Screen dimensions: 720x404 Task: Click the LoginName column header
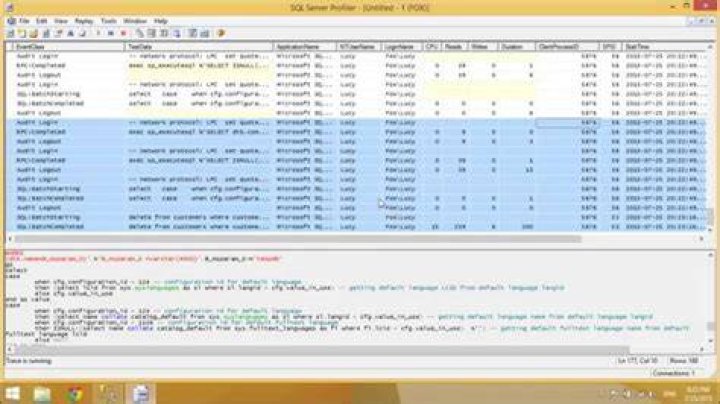401,47
